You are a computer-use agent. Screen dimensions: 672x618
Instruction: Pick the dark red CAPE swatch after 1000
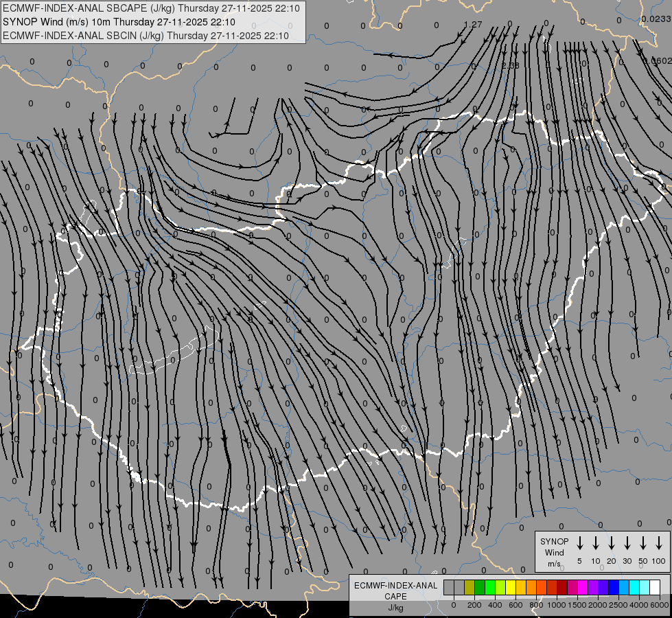562,588
